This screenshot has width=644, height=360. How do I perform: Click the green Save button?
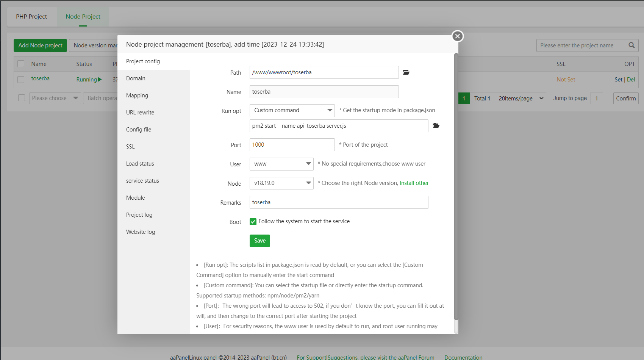259,241
